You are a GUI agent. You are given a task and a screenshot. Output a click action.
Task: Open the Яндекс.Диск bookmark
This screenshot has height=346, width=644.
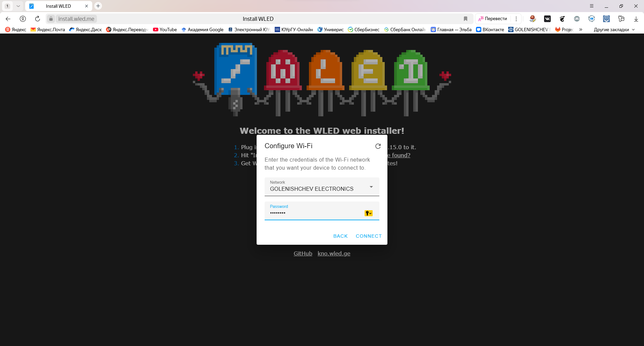point(86,30)
